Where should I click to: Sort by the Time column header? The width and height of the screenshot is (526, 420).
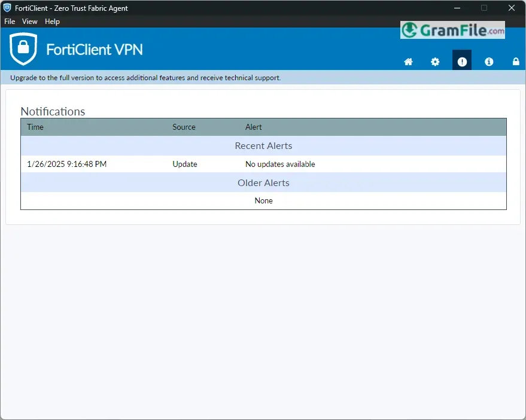pyautogui.click(x=35, y=127)
